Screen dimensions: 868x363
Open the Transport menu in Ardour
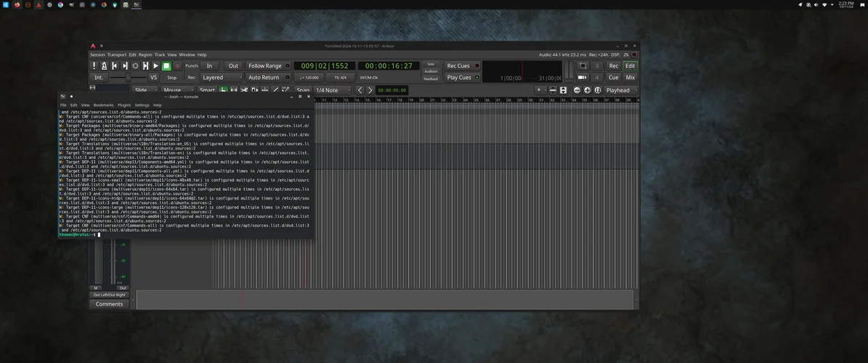click(116, 54)
